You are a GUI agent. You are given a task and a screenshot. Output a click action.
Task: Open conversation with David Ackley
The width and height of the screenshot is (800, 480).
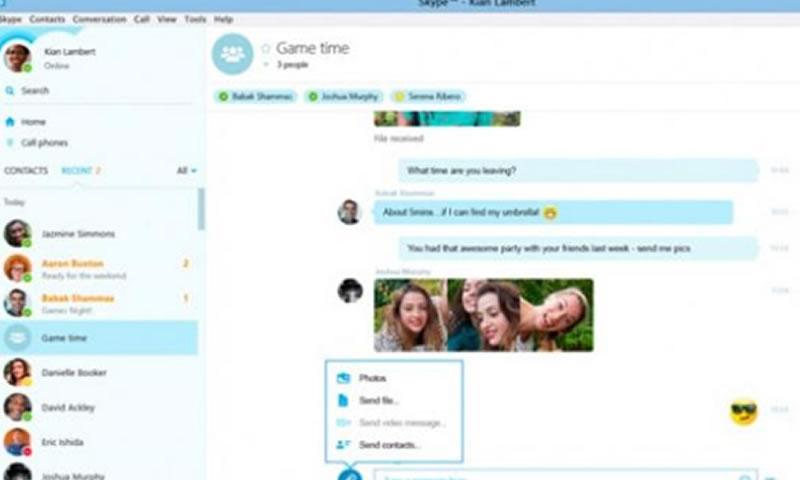(x=99, y=407)
